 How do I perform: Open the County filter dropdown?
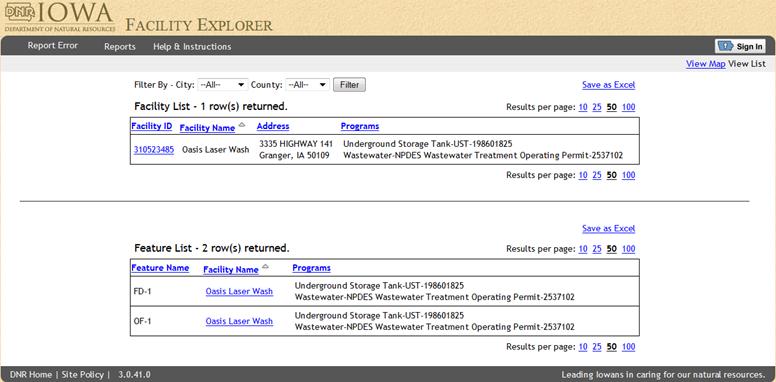point(307,85)
